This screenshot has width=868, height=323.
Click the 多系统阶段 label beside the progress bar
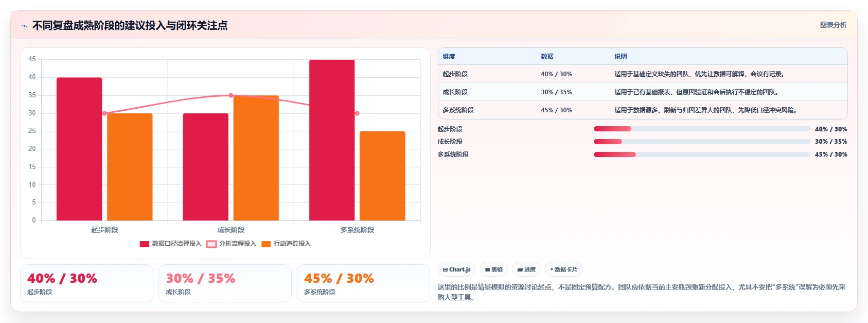[453, 155]
